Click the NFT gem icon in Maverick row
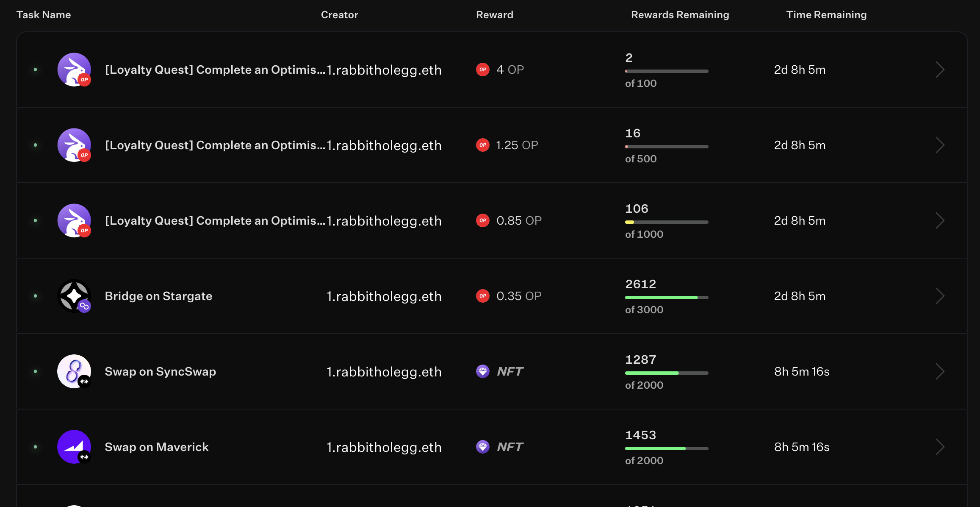Viewport: 980px width, 507px height. 483,447
